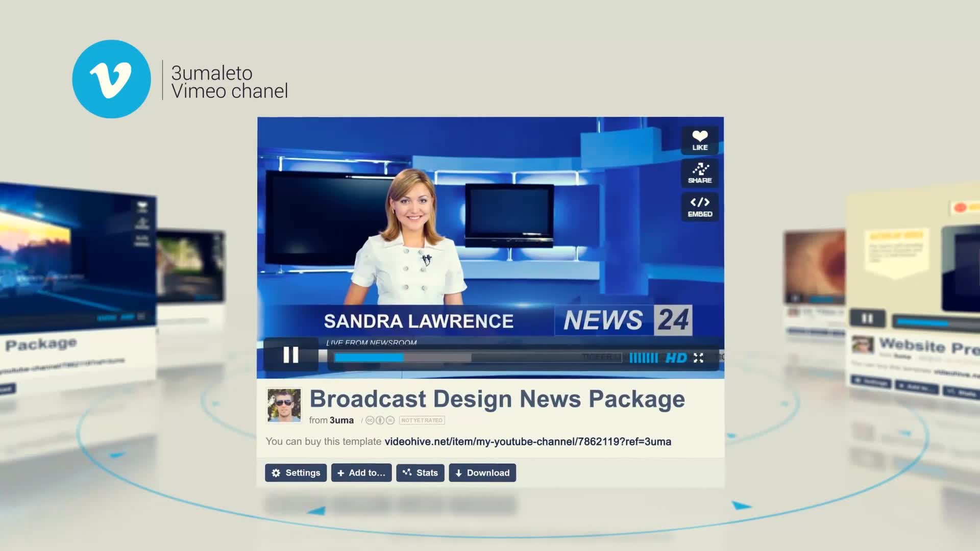Screen dimensions: 980x551
Task: Adjust the volume bars control
Action: (x=643, y=358)
